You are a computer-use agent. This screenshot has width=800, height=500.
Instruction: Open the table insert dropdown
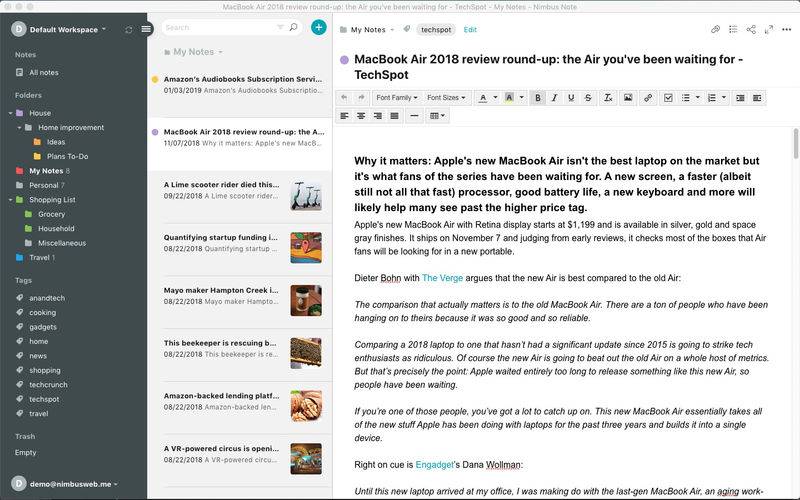(x=437, y=116)
